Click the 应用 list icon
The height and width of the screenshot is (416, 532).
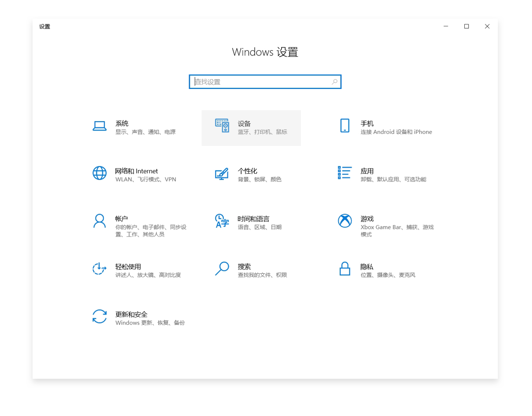pyautogui.click(x=345, y=172)
